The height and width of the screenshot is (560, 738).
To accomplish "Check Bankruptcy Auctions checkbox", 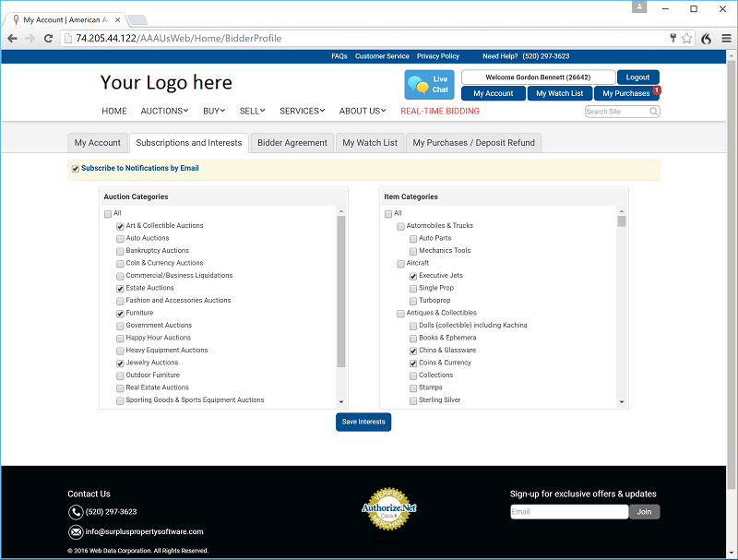I will click(120, 251).
